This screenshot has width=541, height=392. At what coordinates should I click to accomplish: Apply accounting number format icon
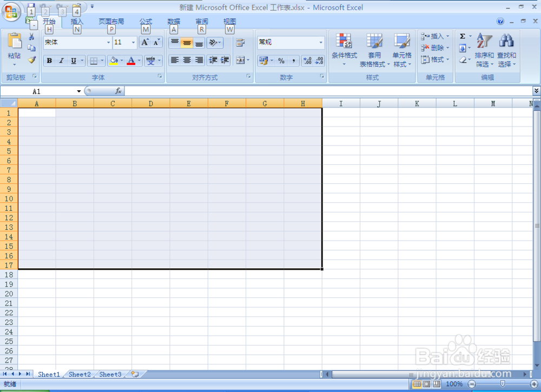[x=263, y=61]
